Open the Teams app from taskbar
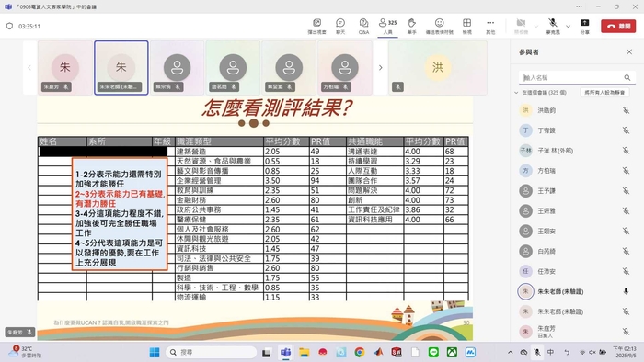 point(285,352)
